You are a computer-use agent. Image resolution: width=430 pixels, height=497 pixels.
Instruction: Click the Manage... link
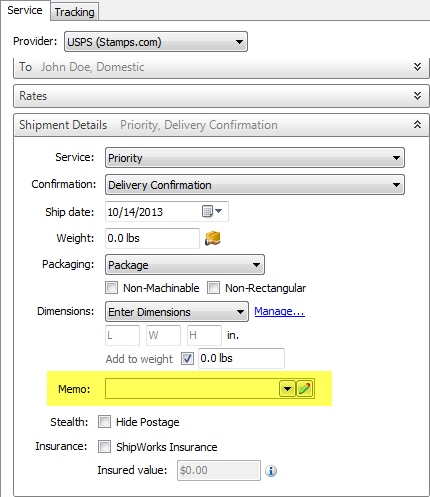pos(279,311)
